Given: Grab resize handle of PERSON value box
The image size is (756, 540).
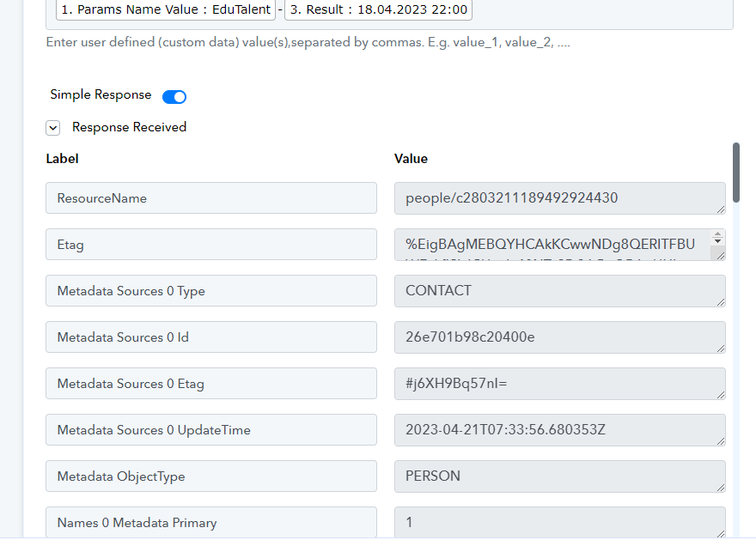Looking at the screenshot, I should click(720, 486).
